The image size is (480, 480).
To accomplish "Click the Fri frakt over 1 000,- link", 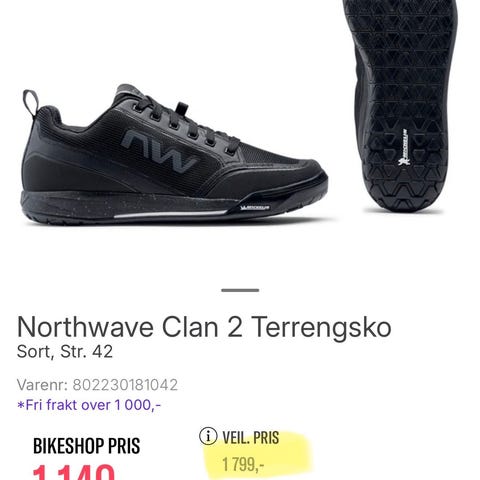I will click(x=89, y=405).
